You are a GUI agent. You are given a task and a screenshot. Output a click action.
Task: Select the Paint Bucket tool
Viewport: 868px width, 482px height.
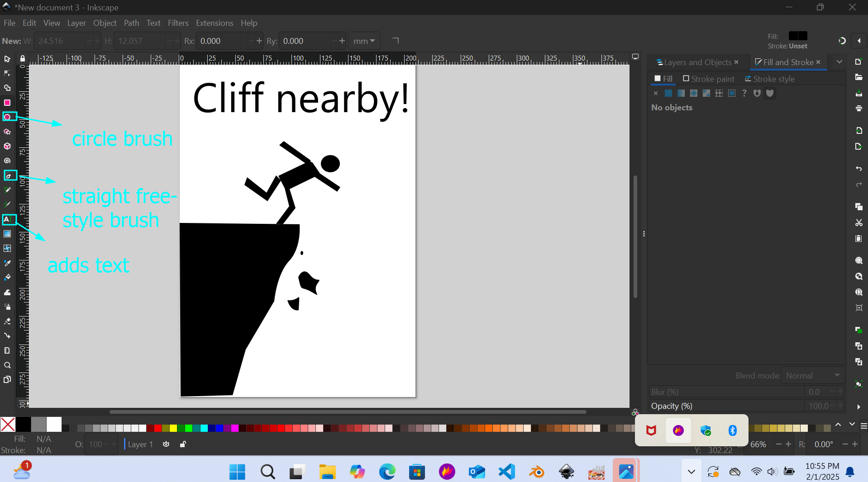[7, 277]
